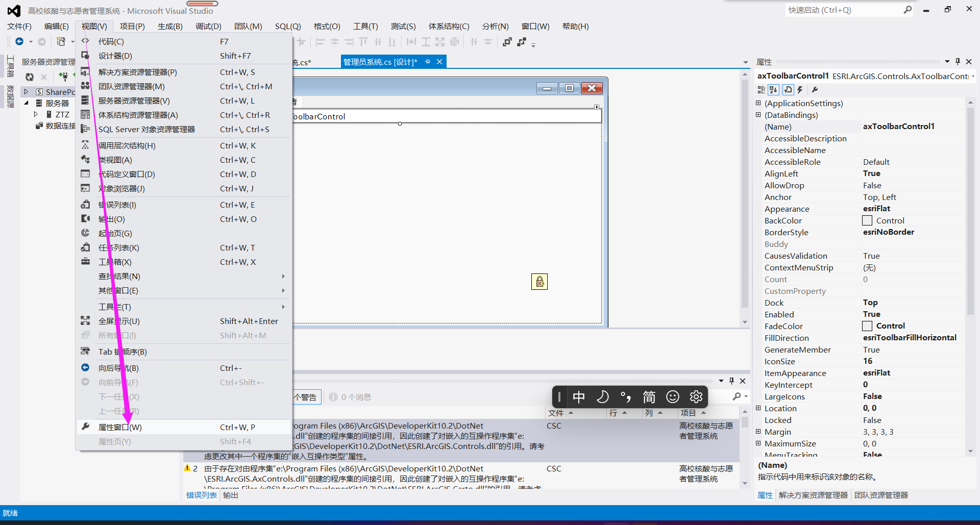The height and width of the screenshot is (525, 980).
Task: Toggle the 个警告 warnings filter
Action: pyautogui.click(x=306, y=397)
